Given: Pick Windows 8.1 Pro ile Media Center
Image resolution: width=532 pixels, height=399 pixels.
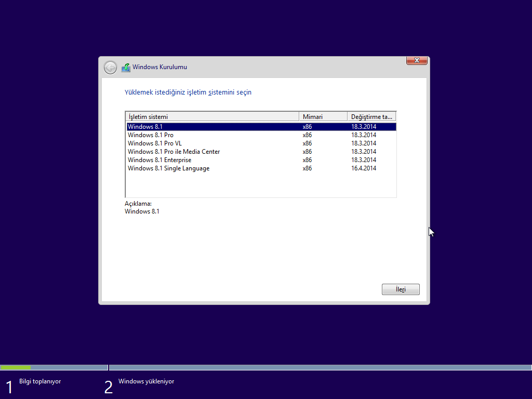Looking at the screenshot, I should [174, 152].
